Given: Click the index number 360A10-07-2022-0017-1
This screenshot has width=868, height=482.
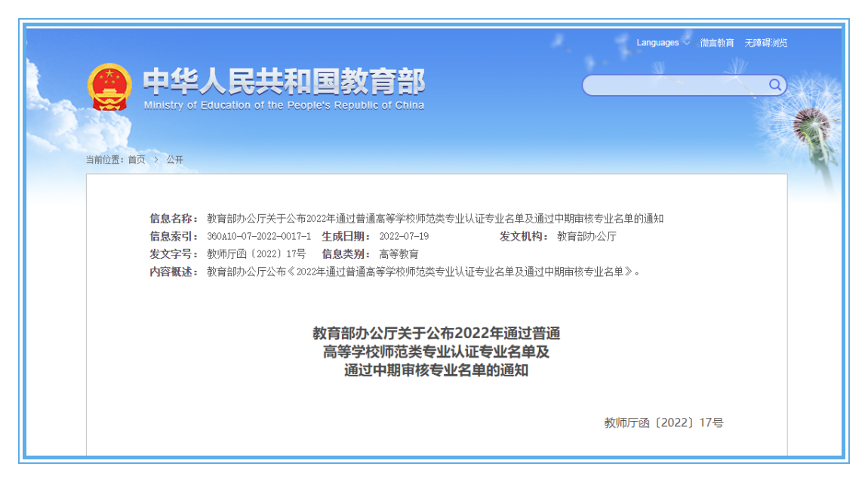Looking at the screenshot, I should pos(258,236).
